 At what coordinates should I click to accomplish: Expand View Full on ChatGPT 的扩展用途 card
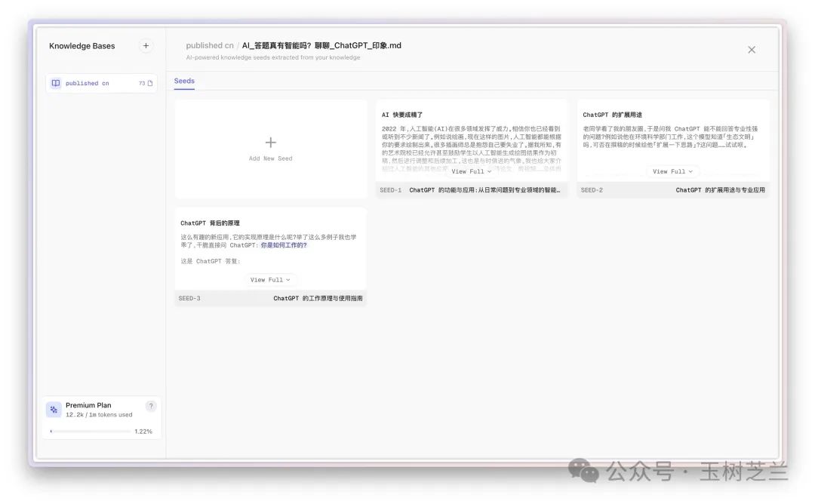(x=672, y=171)
